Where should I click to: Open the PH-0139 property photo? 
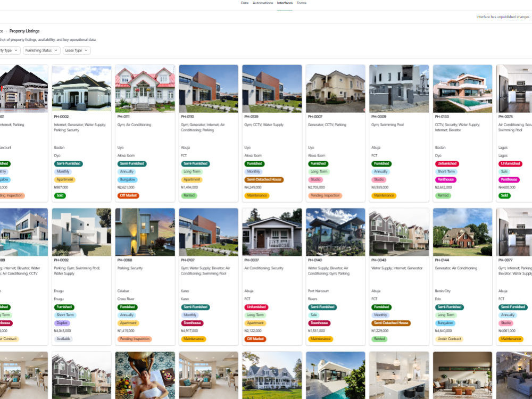pyautogui.click(x=272, y=88)
